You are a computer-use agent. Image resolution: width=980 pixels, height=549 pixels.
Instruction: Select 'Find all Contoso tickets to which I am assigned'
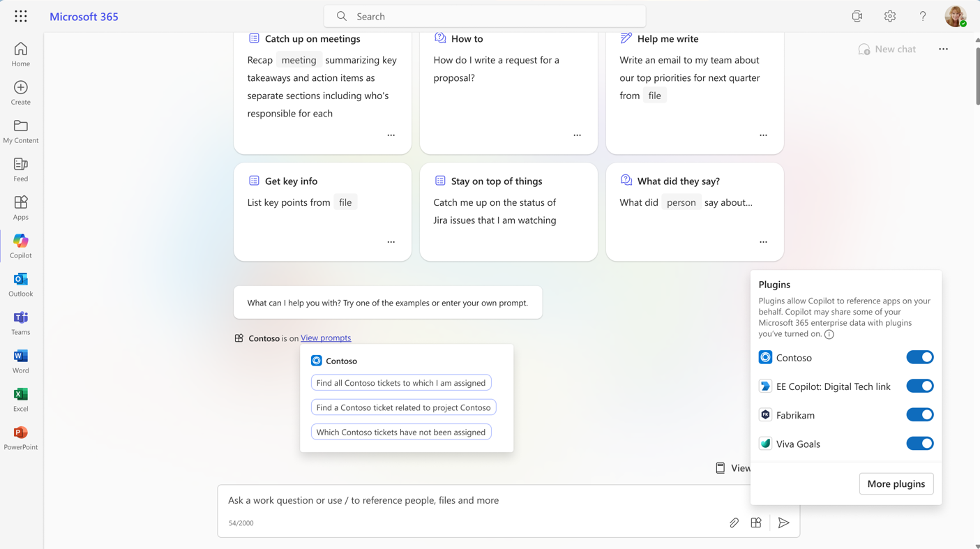(x=401, y=382)
